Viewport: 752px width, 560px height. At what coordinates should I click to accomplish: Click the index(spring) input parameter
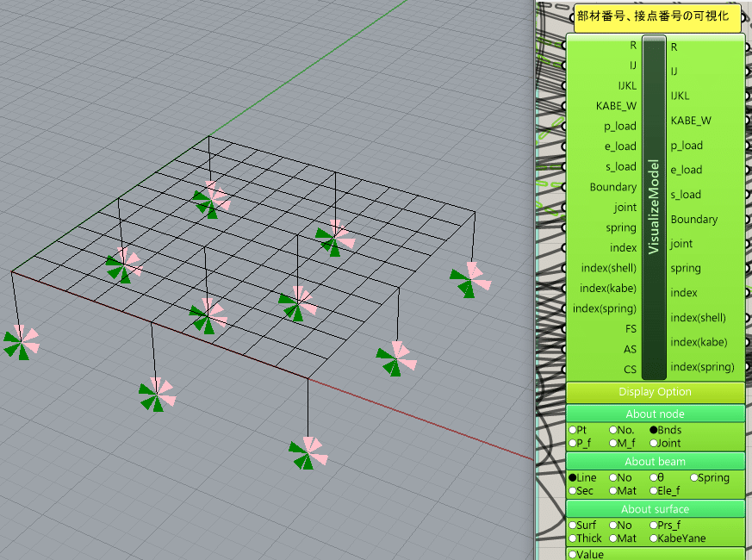pos(605,308)
